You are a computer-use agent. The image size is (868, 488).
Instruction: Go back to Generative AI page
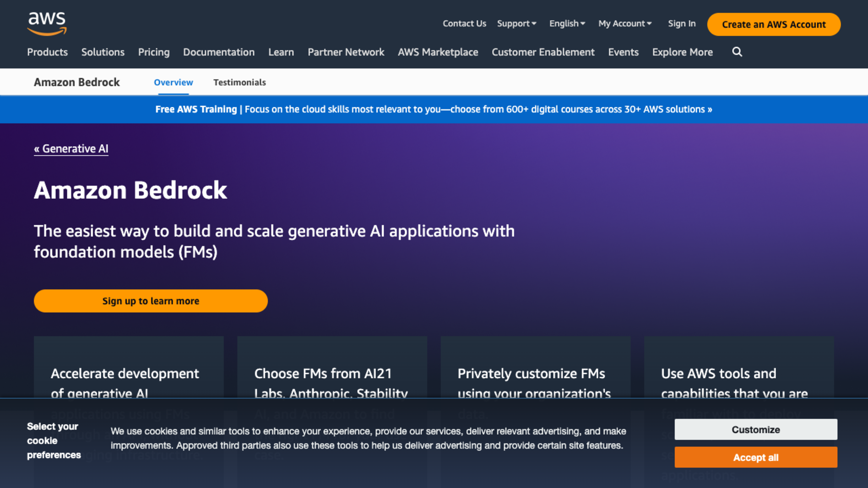click(x=71, y=148)
